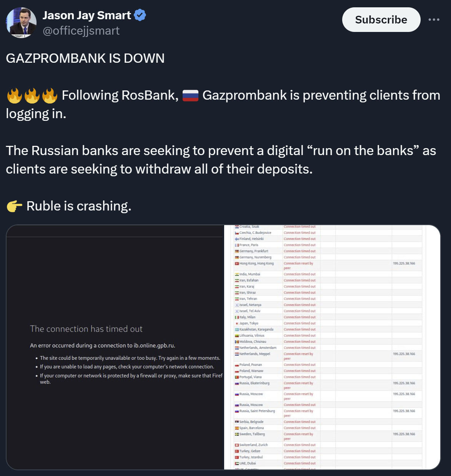Open Jason Jay Smart's profile avatar
The width and height of the screenshot is (451, 476).
(22, 23)
